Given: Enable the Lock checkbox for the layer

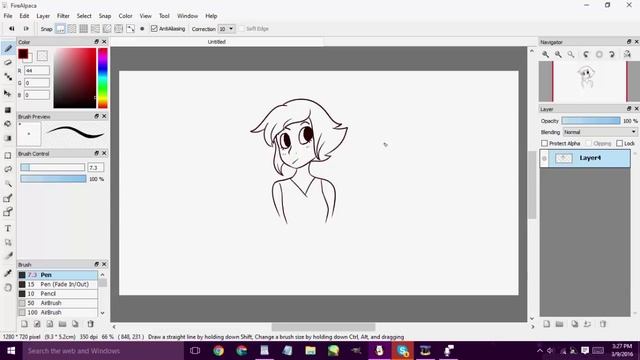Looking at the screenshot, I should click(620, 143).
